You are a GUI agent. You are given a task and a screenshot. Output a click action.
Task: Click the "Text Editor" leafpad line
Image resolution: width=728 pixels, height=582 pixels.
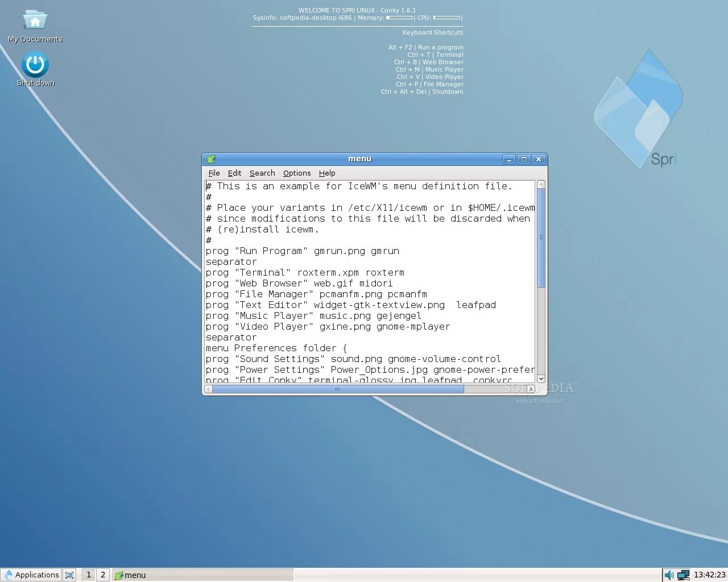coord(351,305)
